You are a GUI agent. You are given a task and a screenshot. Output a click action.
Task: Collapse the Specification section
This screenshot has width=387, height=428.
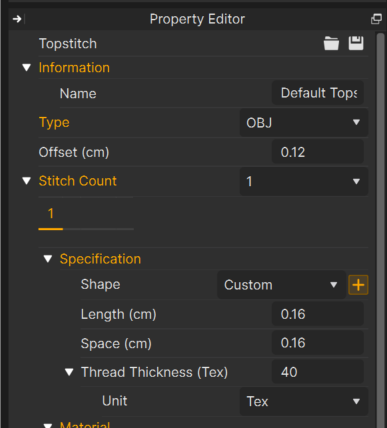point(48,259)
